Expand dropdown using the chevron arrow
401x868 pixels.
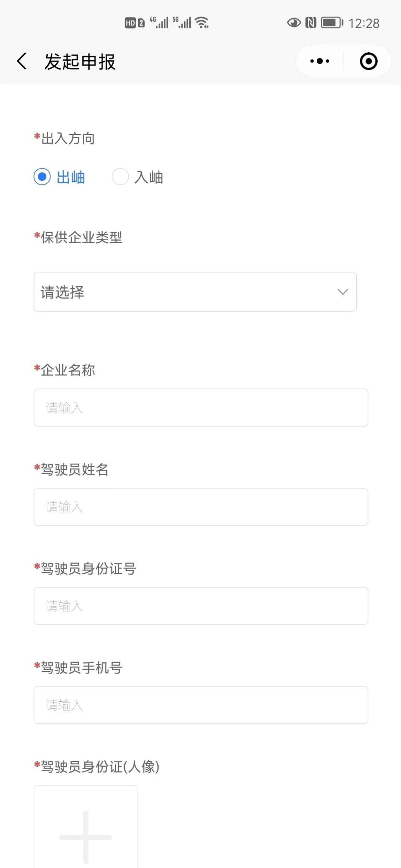click(x=343, y=292)
